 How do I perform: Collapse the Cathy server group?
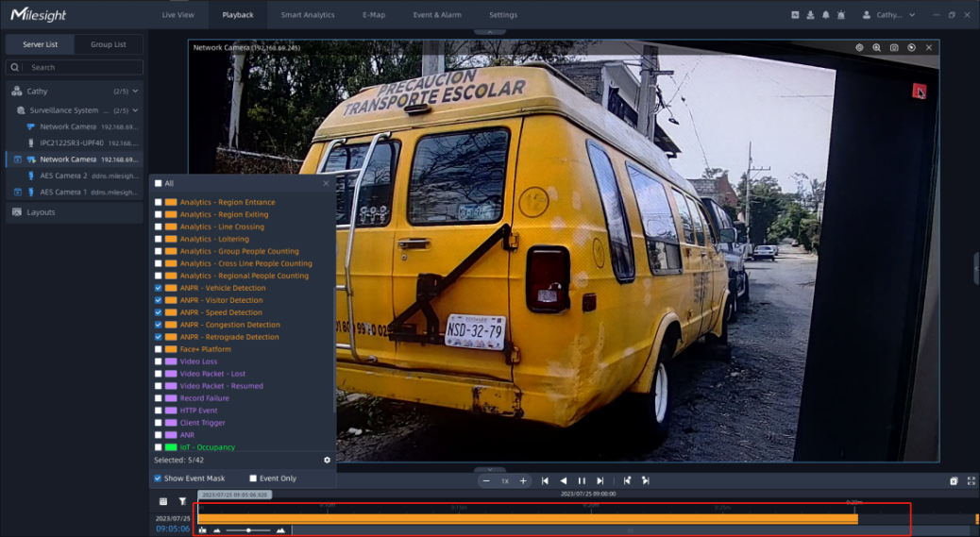tap(135, 92)
